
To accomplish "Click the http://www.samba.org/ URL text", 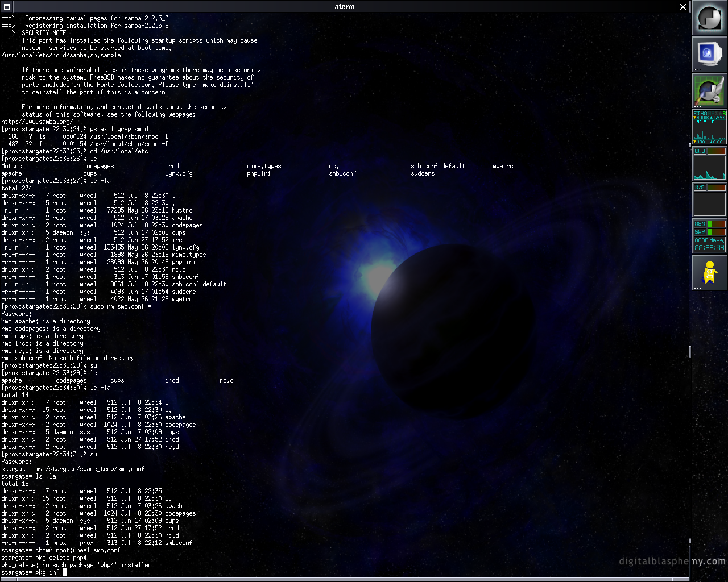I will click(x=37, y=122).
